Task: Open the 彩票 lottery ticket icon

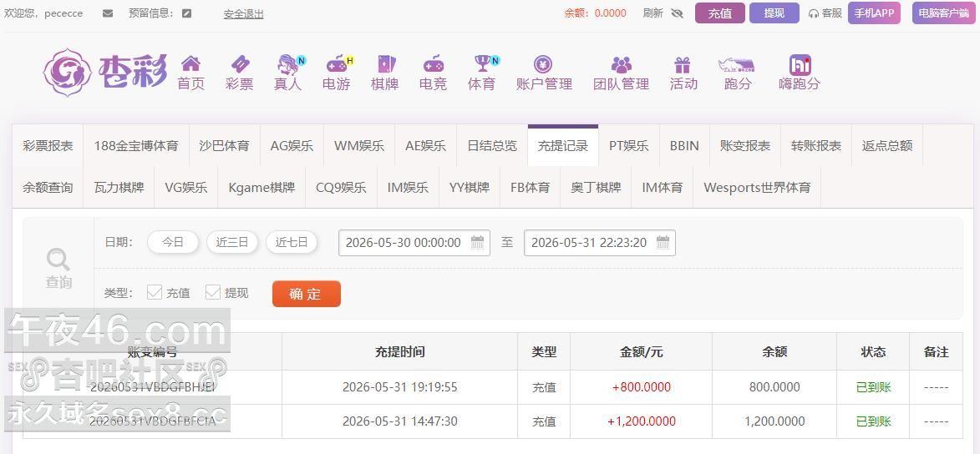Action: click(x=240, y=63)
